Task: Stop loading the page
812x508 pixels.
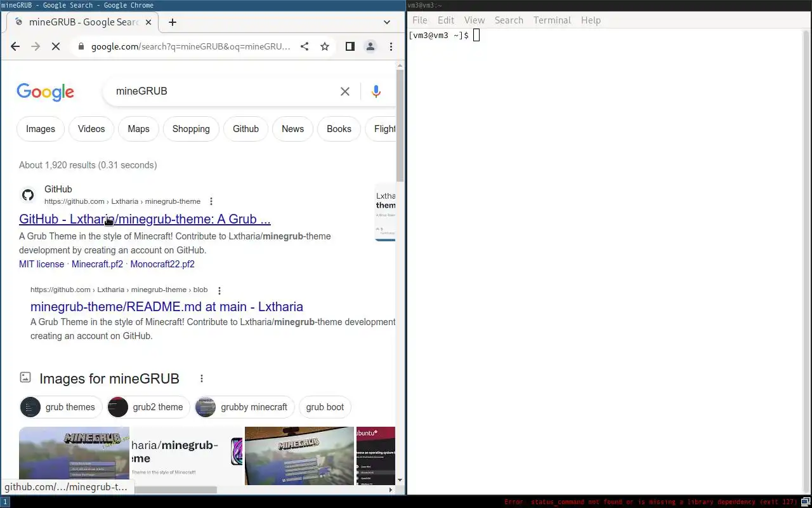Action: [56, 46]
